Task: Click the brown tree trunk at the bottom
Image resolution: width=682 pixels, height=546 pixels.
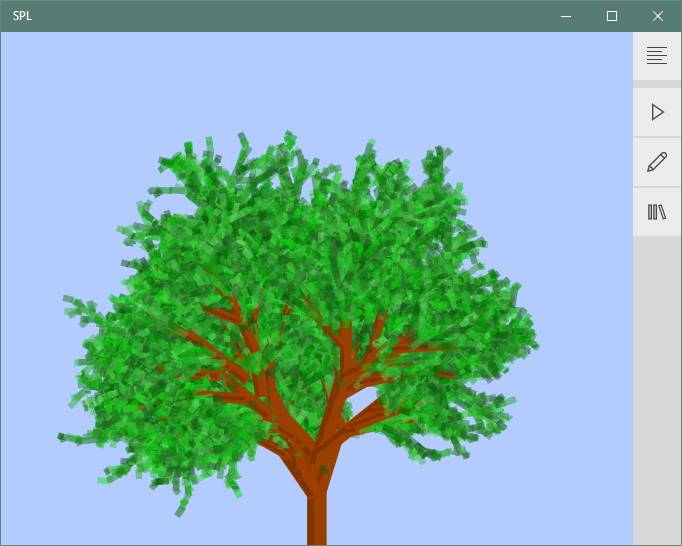Action: [317, 520]
